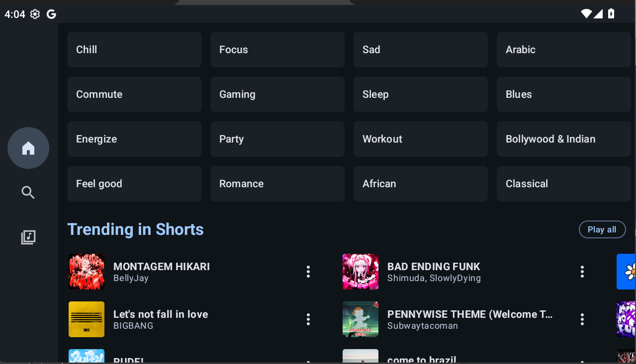
Task: Open the Home tab in the sidebar
Action: click(28, 148)
